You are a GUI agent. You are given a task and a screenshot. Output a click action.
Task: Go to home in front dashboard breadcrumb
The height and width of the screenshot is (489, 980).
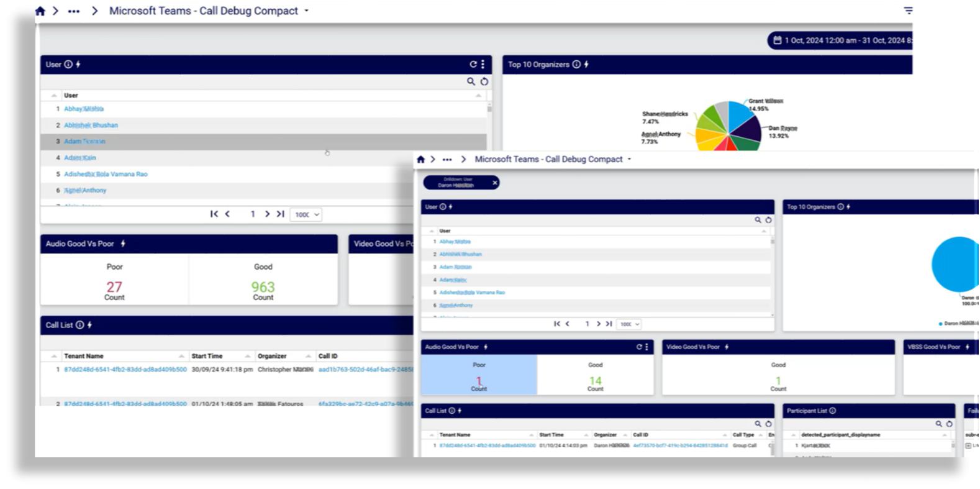point(420,160)
